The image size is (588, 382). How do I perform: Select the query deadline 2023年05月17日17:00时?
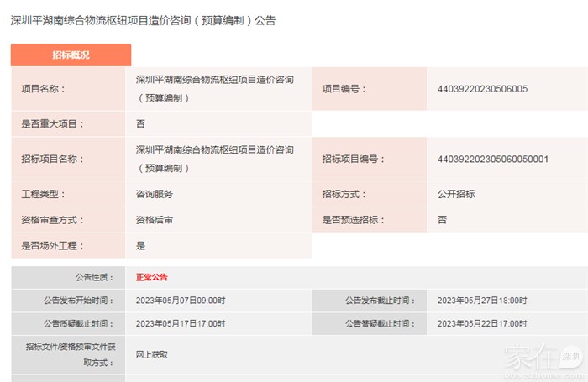click(180, 323)
